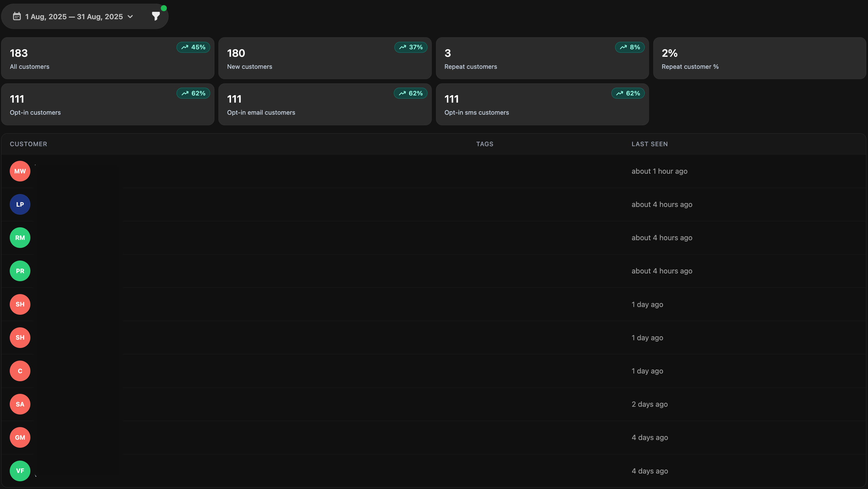Select the New customers stat card

pyautogui.click(x=324, y=58)
